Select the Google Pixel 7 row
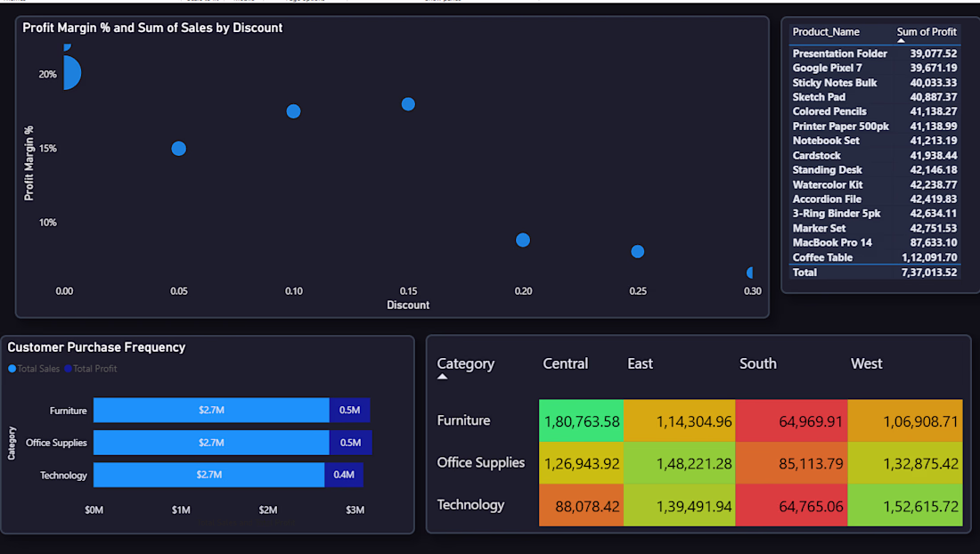980x554 pixels. 874,68
